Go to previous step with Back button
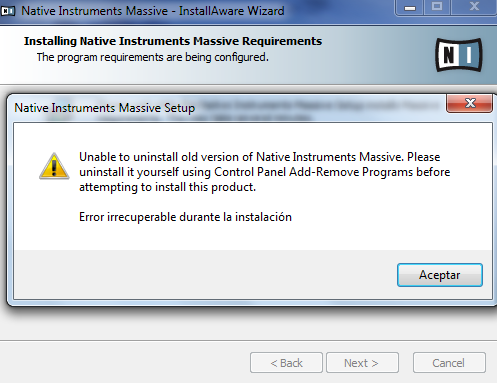This screenshot has width=497, height=383. click(x=286, y=363)
